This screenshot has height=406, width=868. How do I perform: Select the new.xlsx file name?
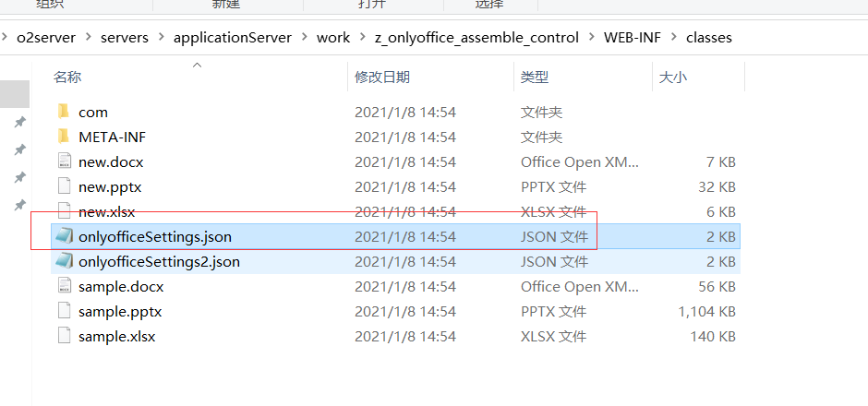(108, 211)
